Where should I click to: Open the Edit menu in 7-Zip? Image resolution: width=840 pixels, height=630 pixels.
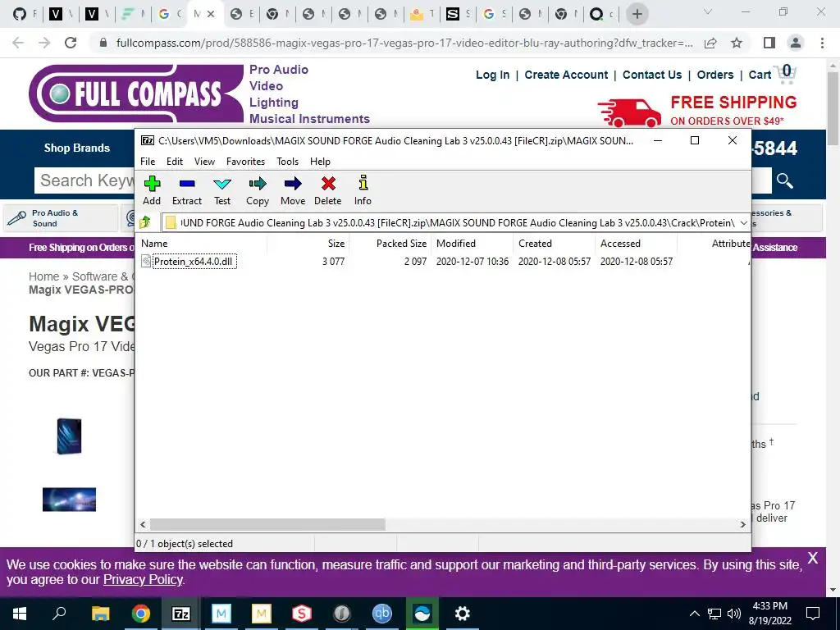(x=175, y=162)
